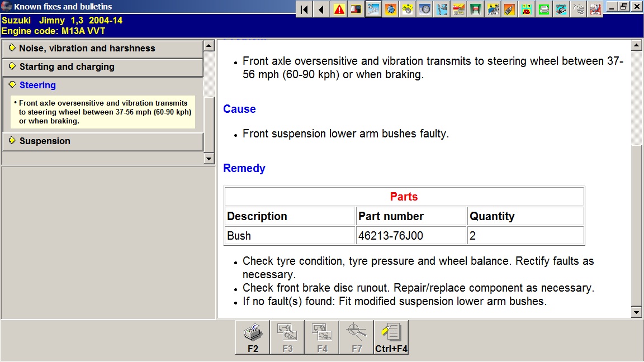Open the red warning triangle icon

339,9
